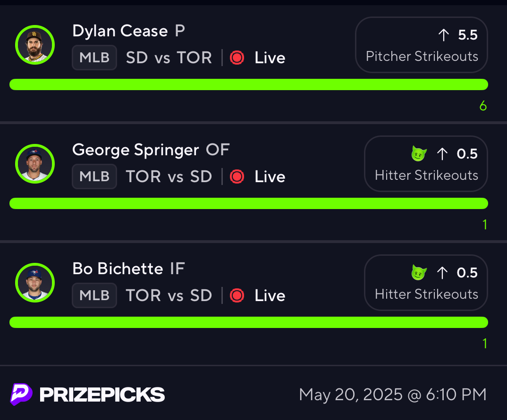Click the MLB tag under Bo Bichette
Image resolution: width=507 pixels, height=420 pixels.
click(94, 295)
